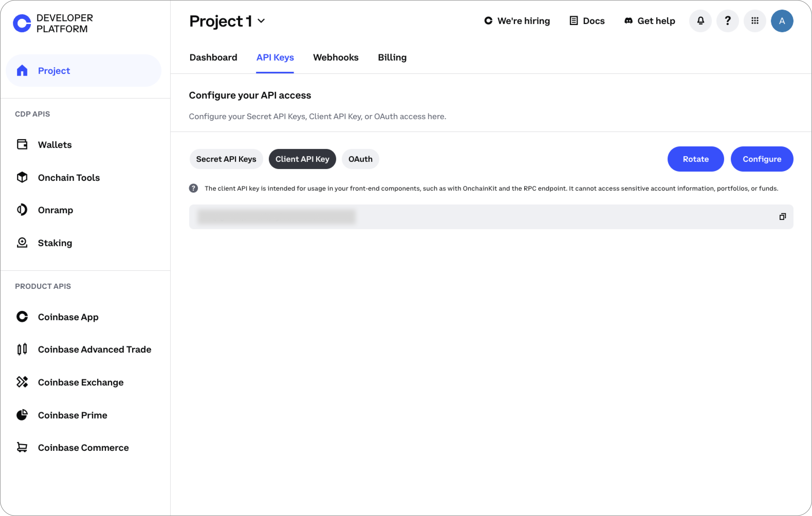Open the apps grid icon
812x516 pixels.
(x=755, y=21)
